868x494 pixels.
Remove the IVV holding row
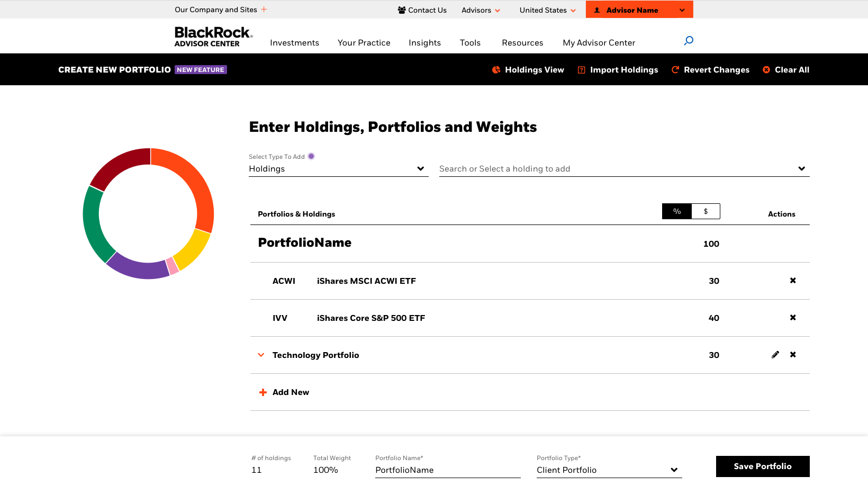pyautogui.click(x=793, y=318)
